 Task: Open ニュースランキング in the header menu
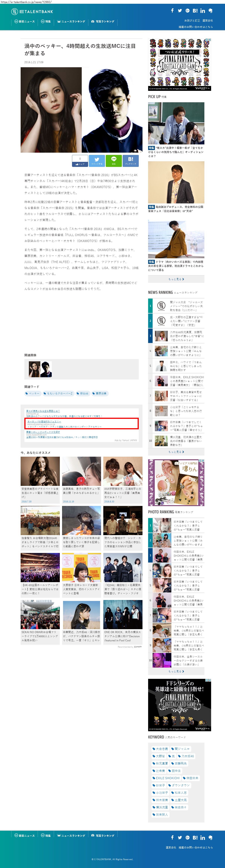click(71, 21)
